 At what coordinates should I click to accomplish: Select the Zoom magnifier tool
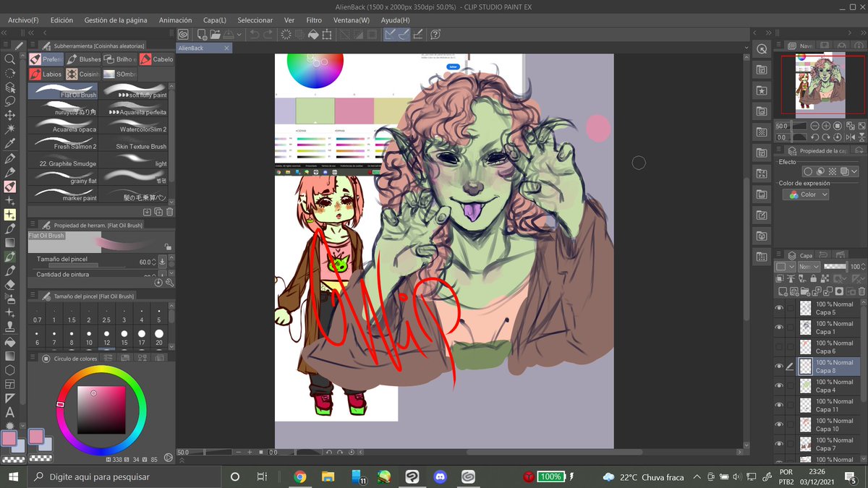point(10,59)
